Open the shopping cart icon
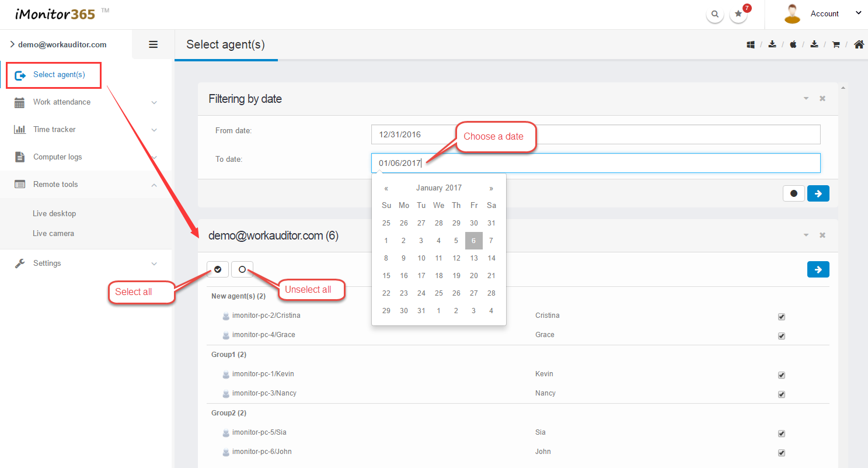Screen dimensions: 868x468 click(x=836, y=44)
